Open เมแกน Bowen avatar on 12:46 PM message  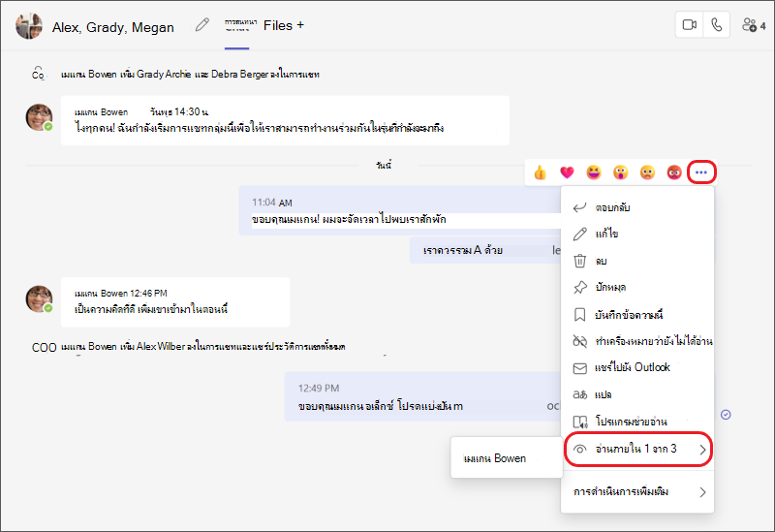(x=39, y=298)
